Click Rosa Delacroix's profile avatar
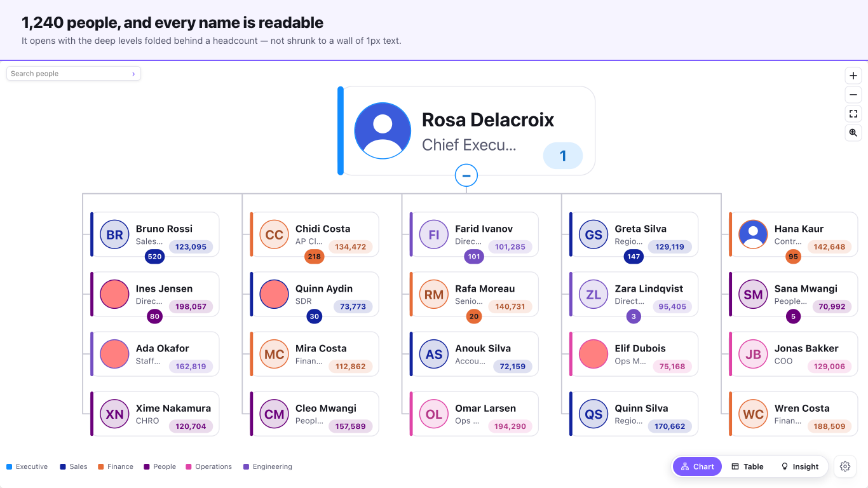 383,131
